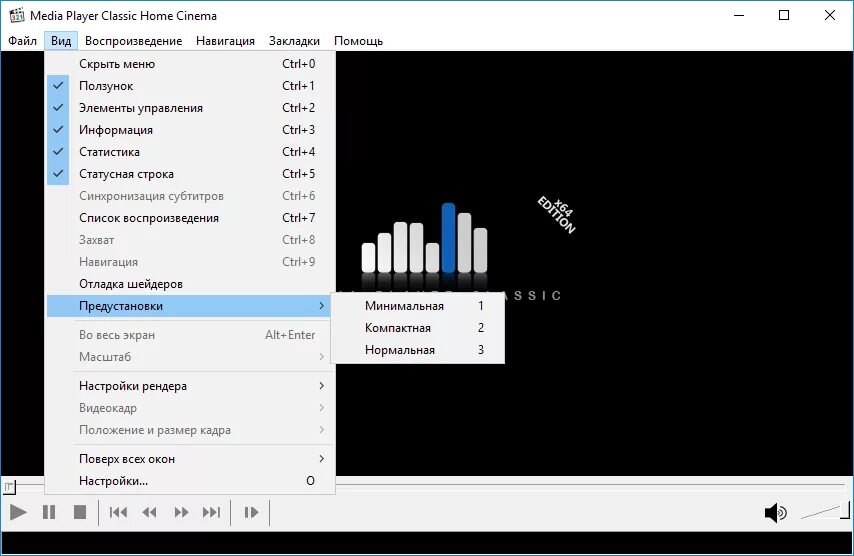Screen dimensions: 854x556
Task: Choose Минимальная preset
Action: [x=418, y=306]
